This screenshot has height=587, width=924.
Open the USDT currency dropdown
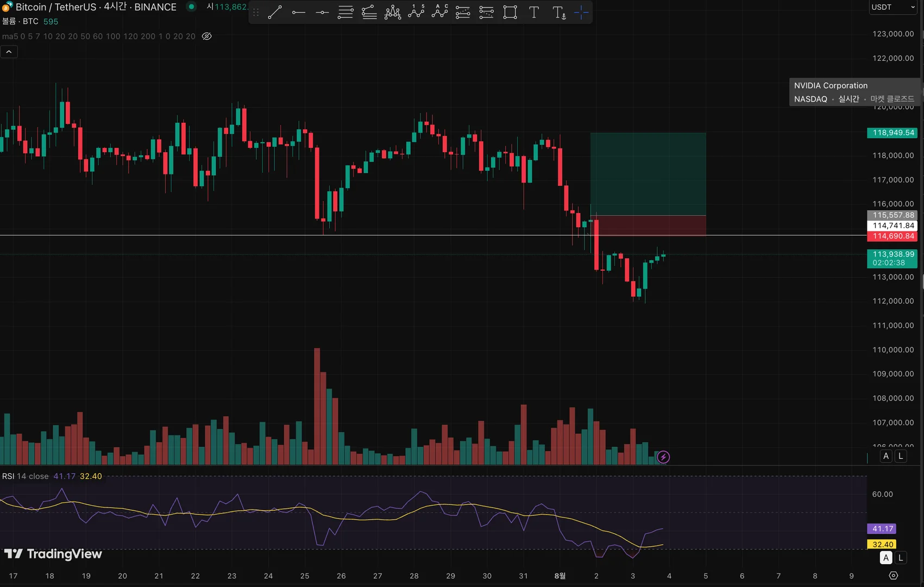pos(894,7)
